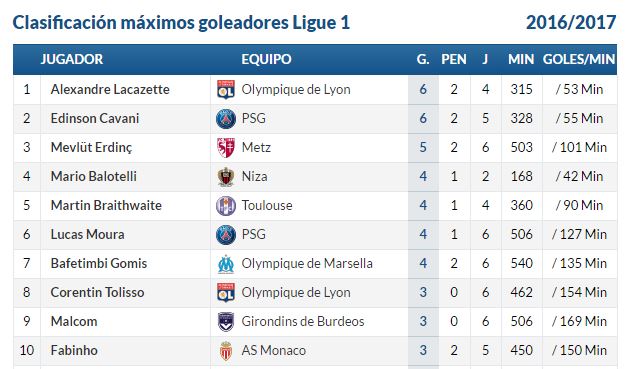
Task: Click the GOLES/MIN column header
Action: pos(579,59)
